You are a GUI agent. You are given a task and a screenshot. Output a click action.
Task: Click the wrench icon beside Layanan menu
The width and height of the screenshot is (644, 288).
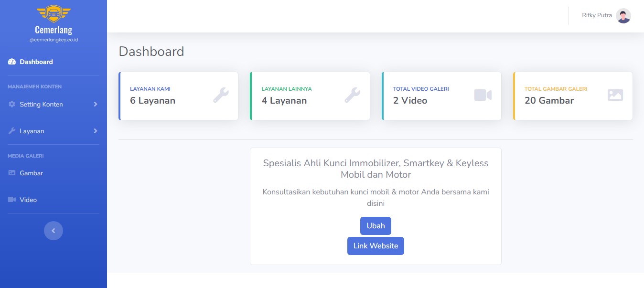tap(11, 131)
